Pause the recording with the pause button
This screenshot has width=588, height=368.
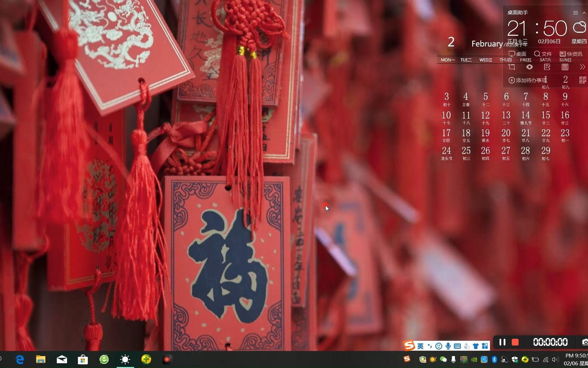[x=502, y=342]
